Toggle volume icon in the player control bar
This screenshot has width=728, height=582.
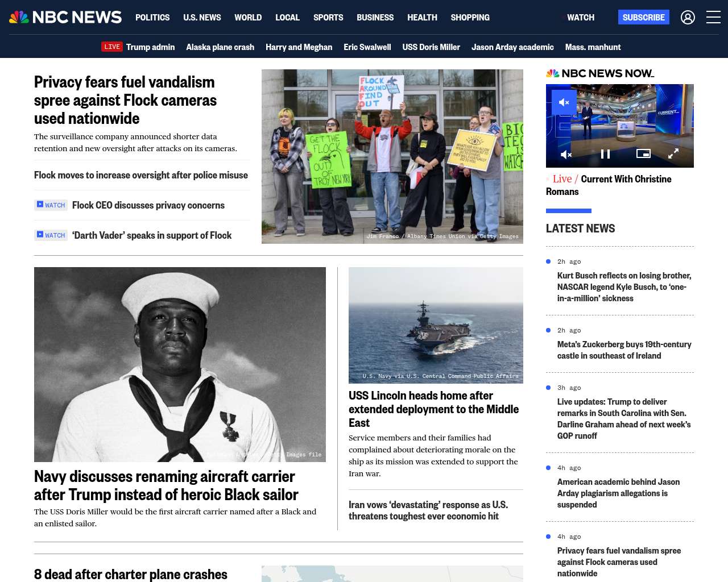(x=566, y=154)
